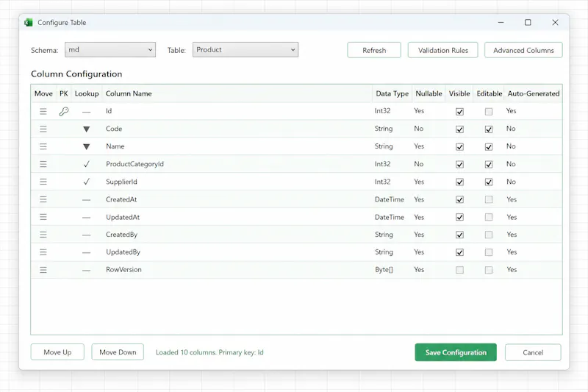Open Validation Rules
This screenshot has width=588, height=392.
443,50
